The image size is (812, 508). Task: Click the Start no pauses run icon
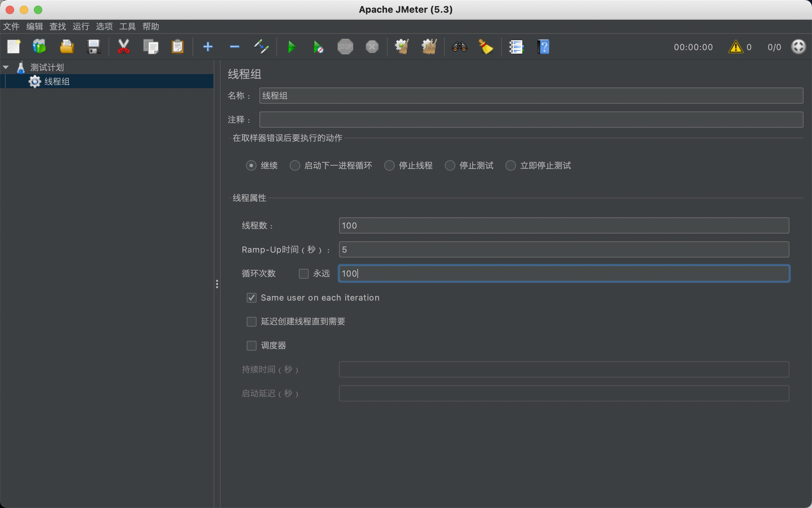pos(318,47)
